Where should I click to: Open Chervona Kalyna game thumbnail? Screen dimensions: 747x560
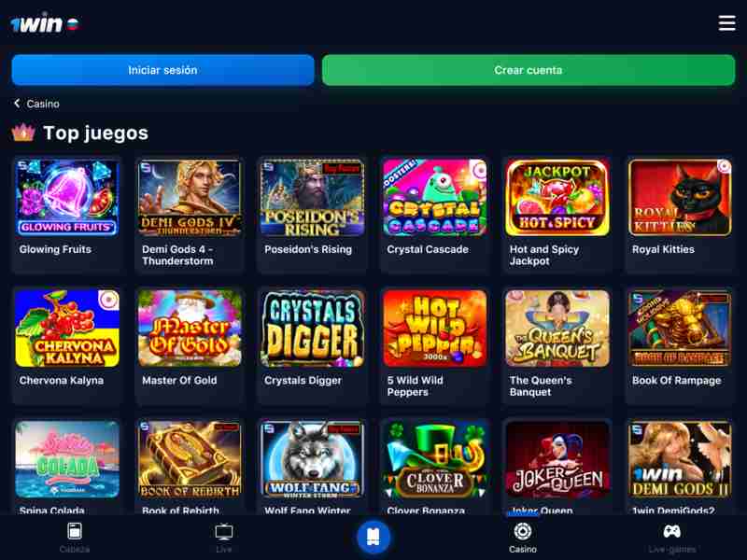[67, 329]
